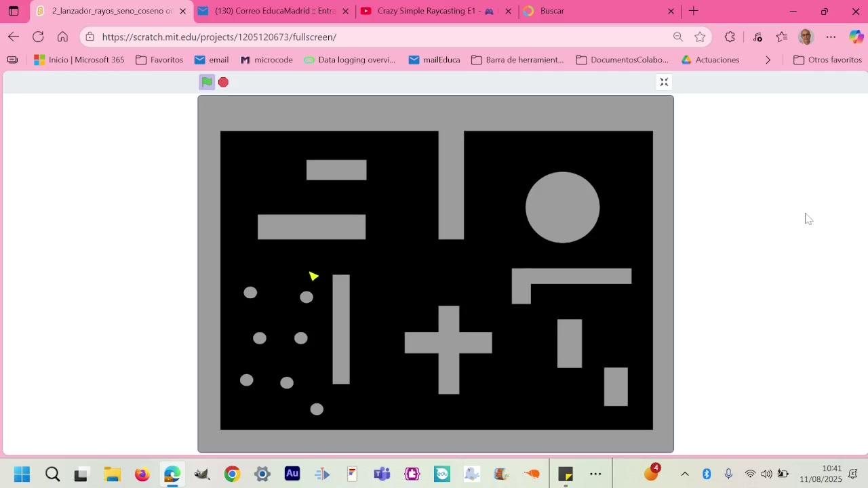Open Windows Search from the taskbar

[x=52, y=474]
